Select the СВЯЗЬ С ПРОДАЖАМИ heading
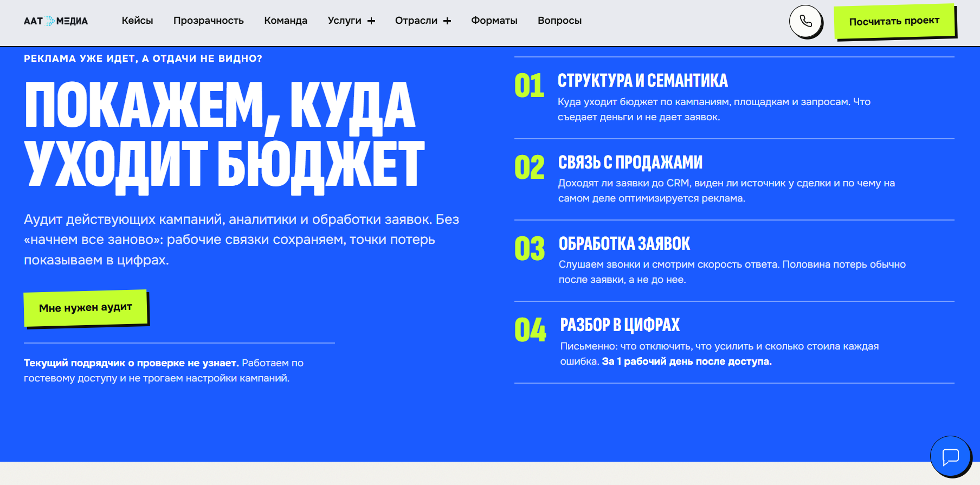Image resolution: width=980 pixels, height=485 pixels. pyautogui.click(x=630, y=162)
